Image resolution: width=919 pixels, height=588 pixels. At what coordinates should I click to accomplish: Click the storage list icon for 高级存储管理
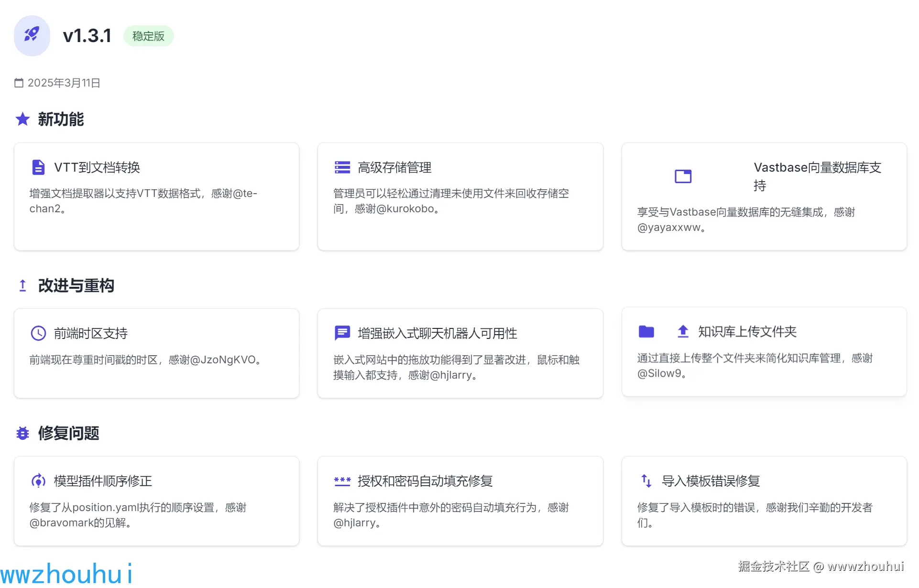[342, 167]
